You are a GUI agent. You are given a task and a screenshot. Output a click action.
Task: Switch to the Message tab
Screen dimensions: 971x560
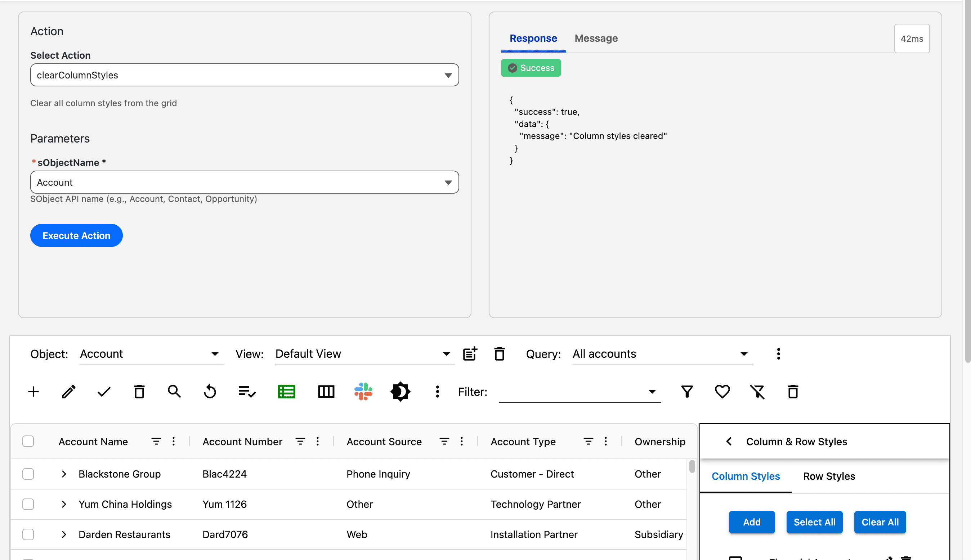596,38
